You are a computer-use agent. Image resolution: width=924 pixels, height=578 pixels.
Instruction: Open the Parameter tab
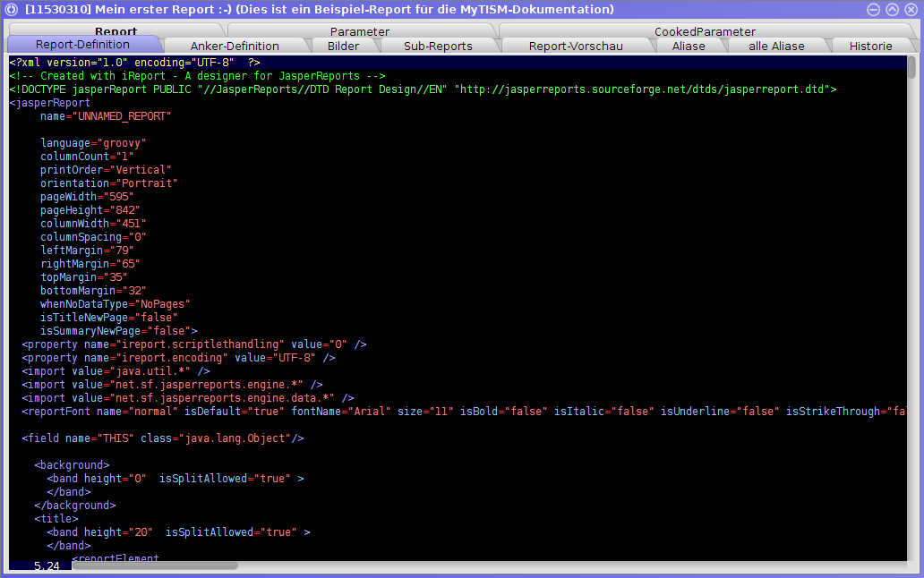pos(359,31)
